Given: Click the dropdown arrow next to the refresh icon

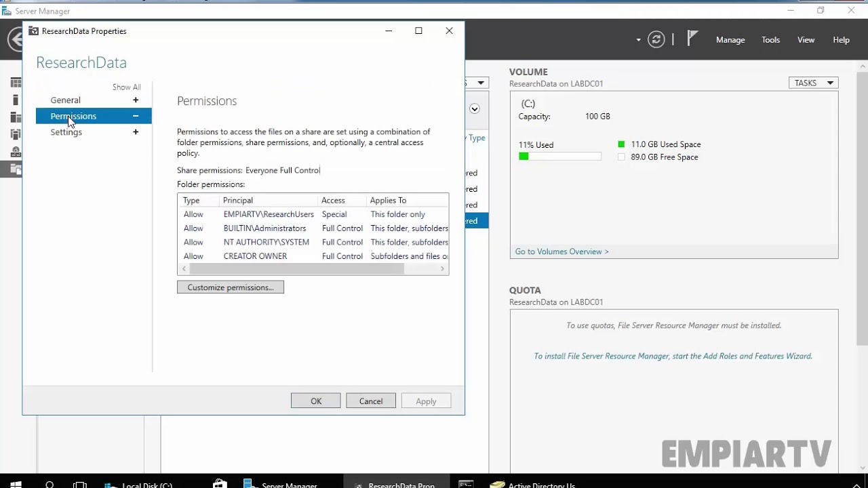Looking at the screenshot, I should coord(638,40).
